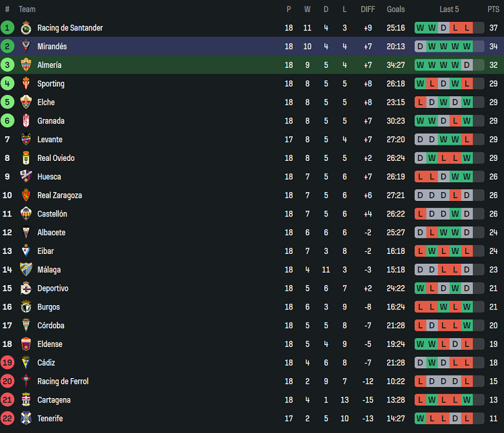This screenshot has width=504, height=433.
Task: Click the green position 4 badge for Sporting
Action: tap(7, 83)
